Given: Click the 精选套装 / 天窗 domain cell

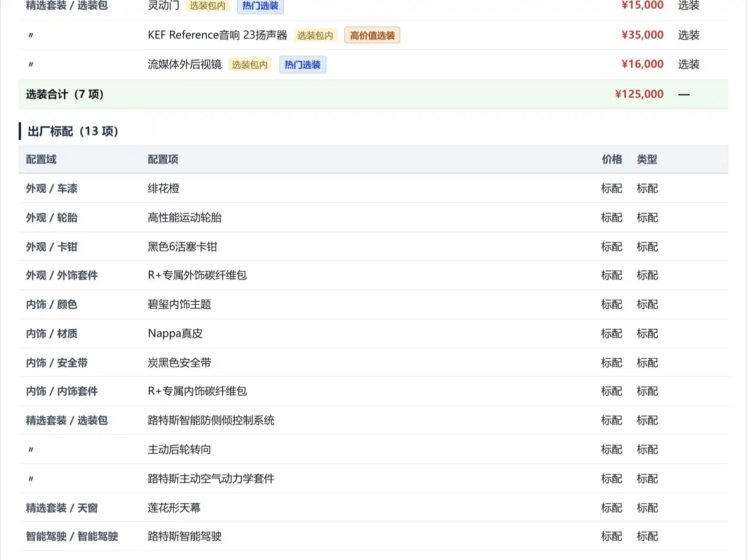Looking at the screenshot, I should click(x=62, y=508).
